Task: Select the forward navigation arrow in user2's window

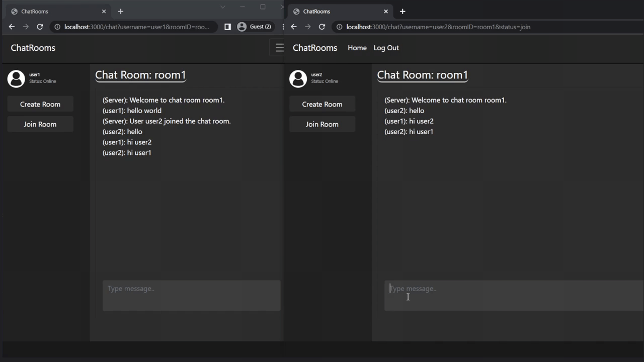Action: (308, 27)
